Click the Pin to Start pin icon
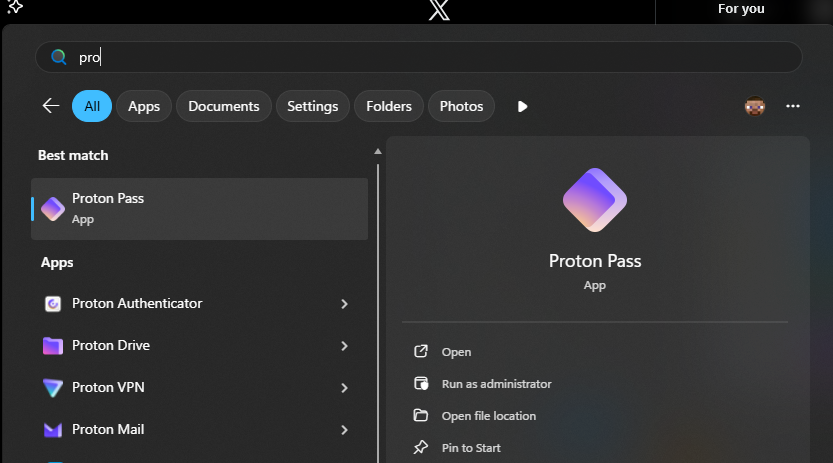The image size is (833, 463). [421, 447]
